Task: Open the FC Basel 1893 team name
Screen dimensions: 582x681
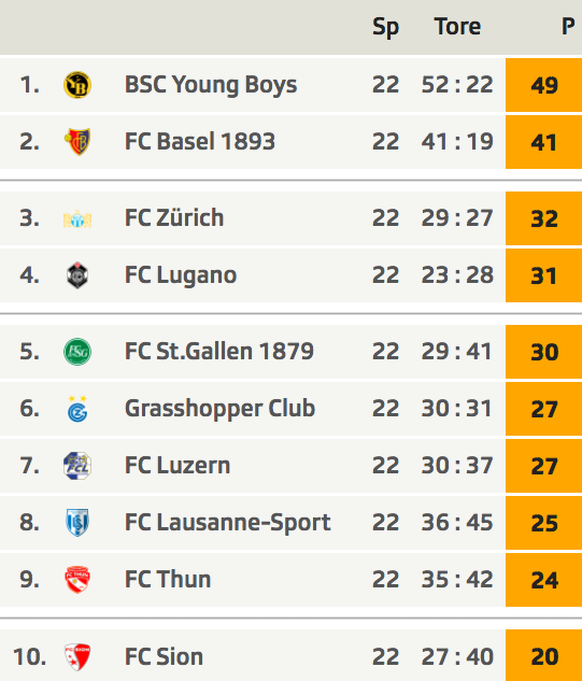Action: click(200, 142)
